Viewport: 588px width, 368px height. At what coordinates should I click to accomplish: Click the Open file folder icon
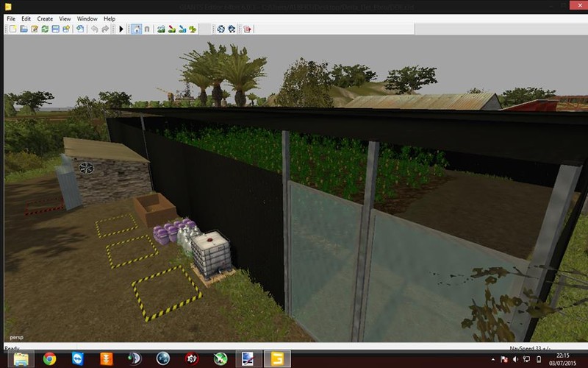[x=24, y=29]
